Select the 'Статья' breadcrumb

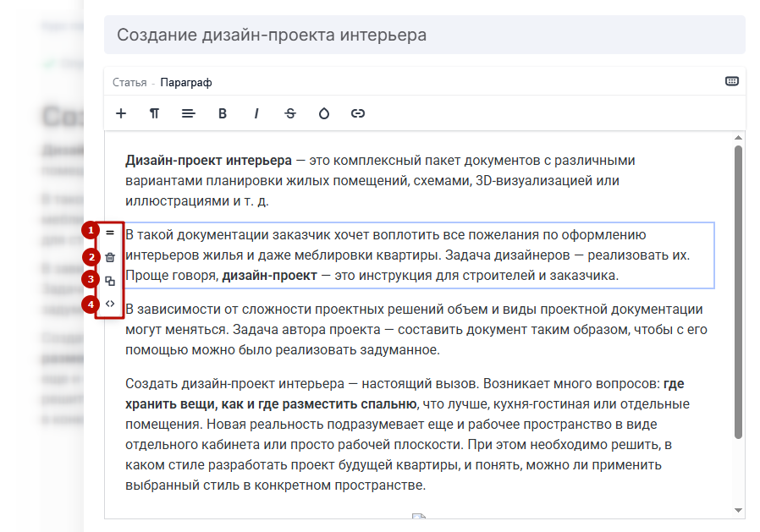129,82
